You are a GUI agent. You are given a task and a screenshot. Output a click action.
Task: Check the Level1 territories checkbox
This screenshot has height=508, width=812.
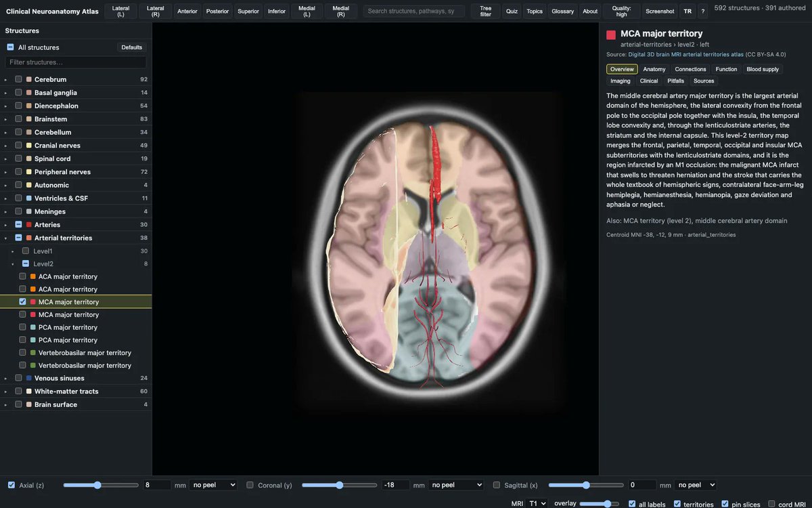pos(26,251)
